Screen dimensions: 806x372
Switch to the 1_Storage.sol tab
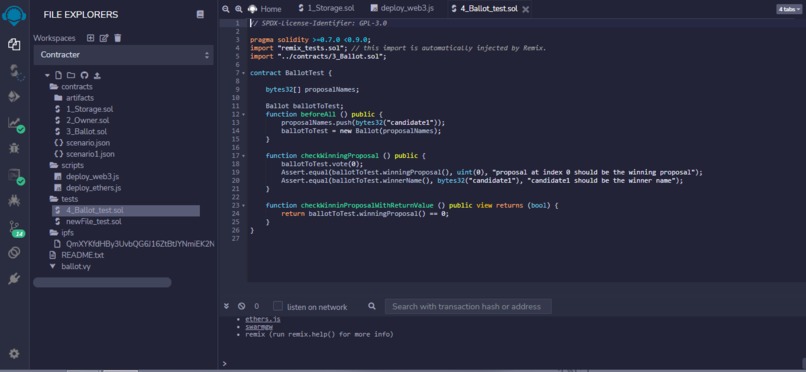pyautogui.click(x=326, y=9)
